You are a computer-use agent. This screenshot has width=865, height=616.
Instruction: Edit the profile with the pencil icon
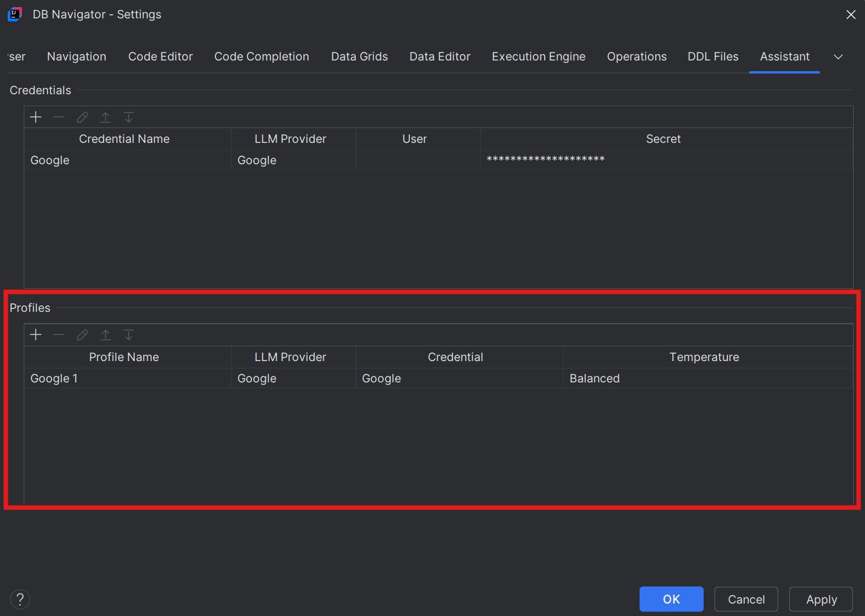[82, 335]
